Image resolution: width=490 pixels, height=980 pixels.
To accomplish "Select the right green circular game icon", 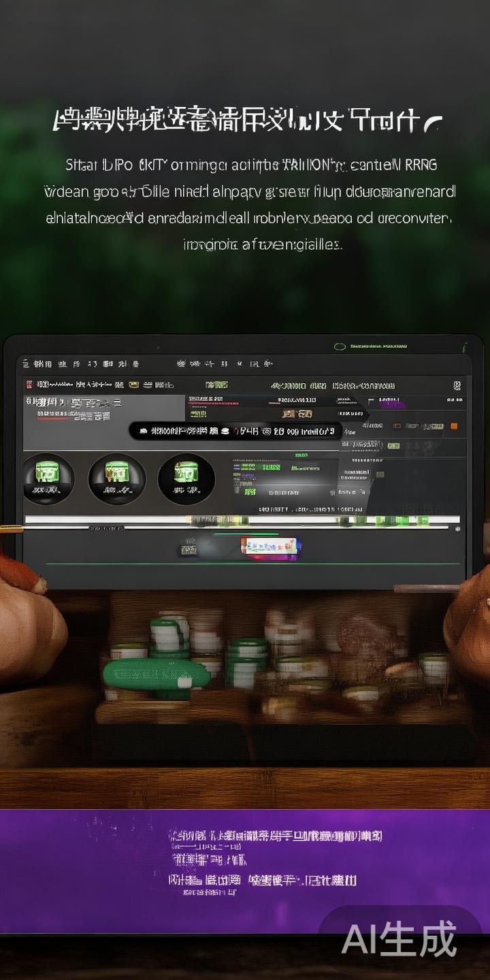I will (x=186, y=479).
